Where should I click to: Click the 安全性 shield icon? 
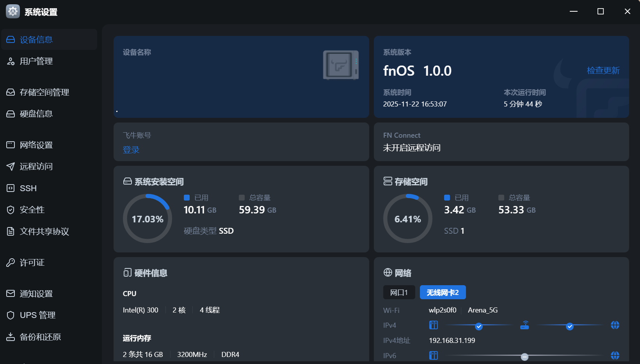pyautogui.click(x=11, y=210)
